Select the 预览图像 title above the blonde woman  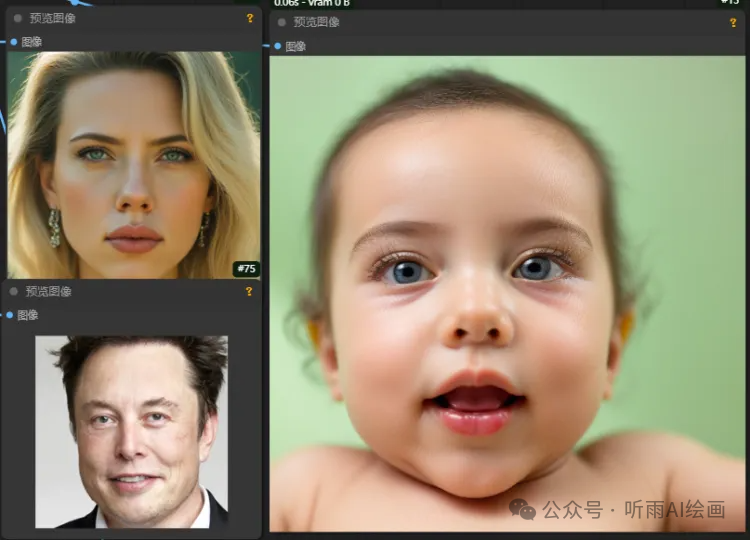[53, 18]
